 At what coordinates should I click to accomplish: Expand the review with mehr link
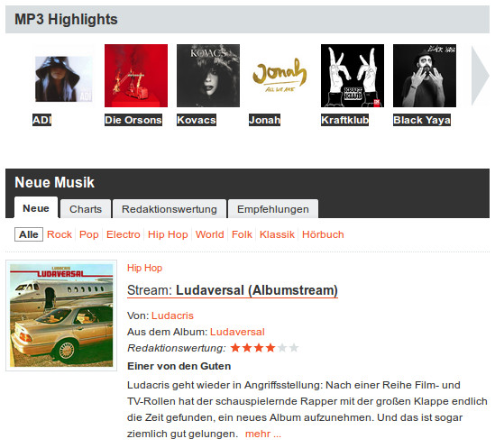pos(263,434)
